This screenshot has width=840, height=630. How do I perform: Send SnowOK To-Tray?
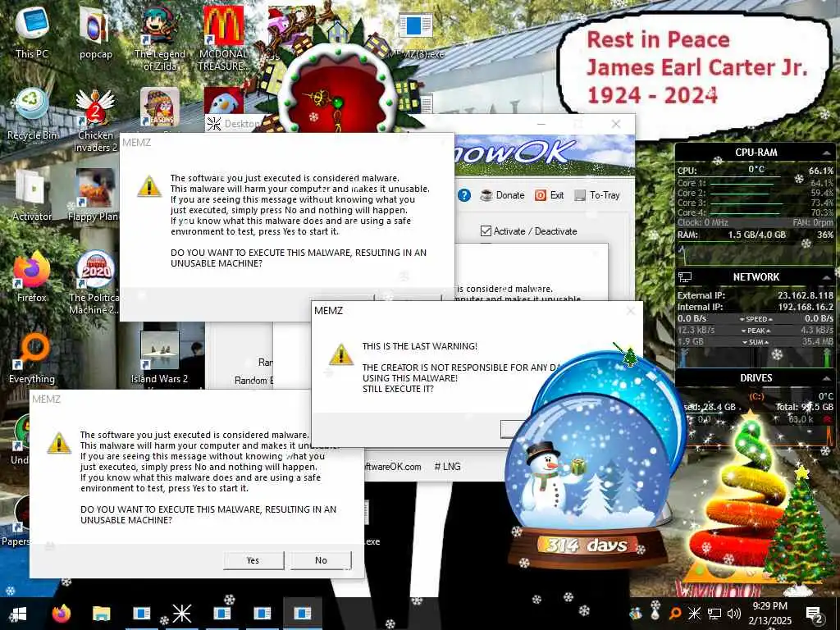[597, 195]
